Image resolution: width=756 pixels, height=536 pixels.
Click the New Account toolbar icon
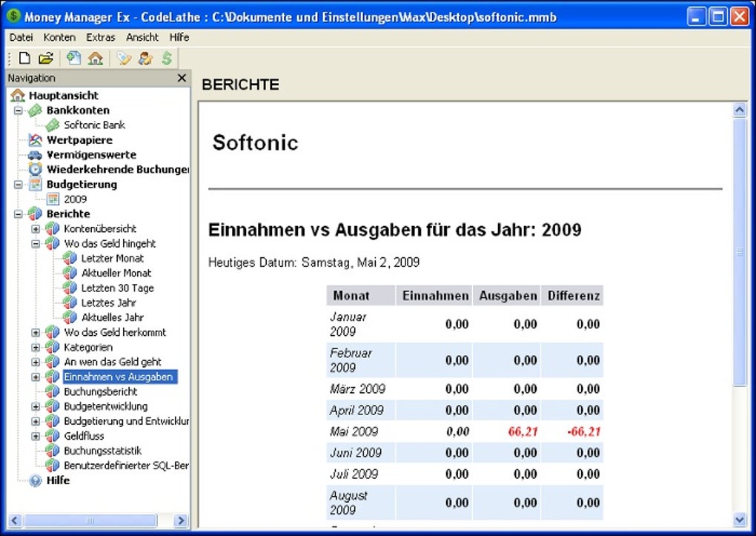(x=74, y=59)
